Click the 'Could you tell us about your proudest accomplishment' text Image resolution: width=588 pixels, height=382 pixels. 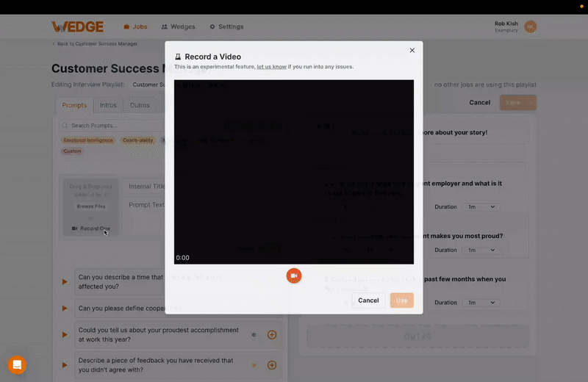158,335
